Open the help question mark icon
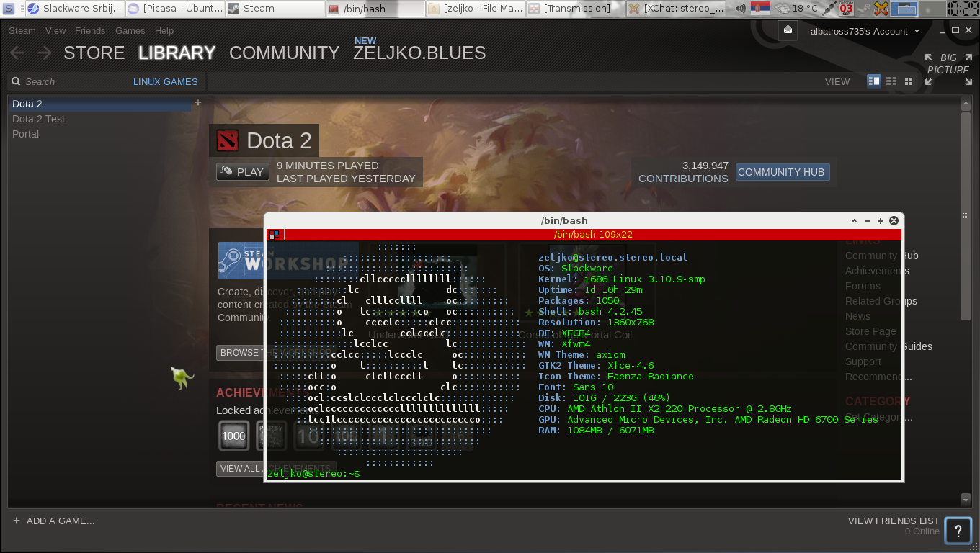 tap(958, 531)
